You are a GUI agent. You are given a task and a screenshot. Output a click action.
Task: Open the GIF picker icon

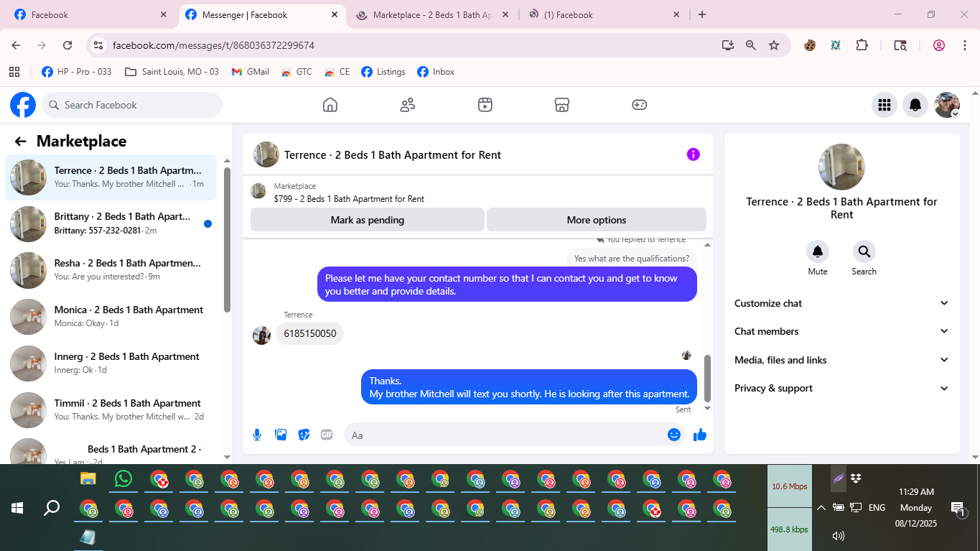coord(327,435)
